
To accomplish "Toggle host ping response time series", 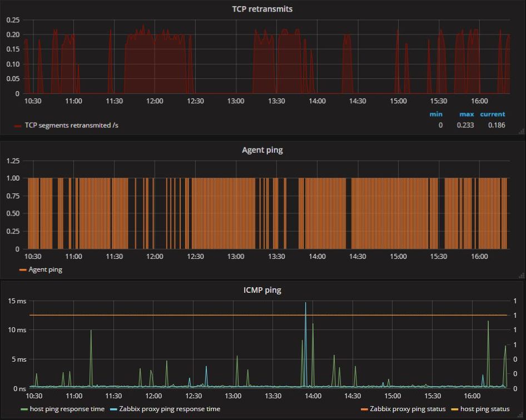I will pyautogui.click(x=67, y=409).
